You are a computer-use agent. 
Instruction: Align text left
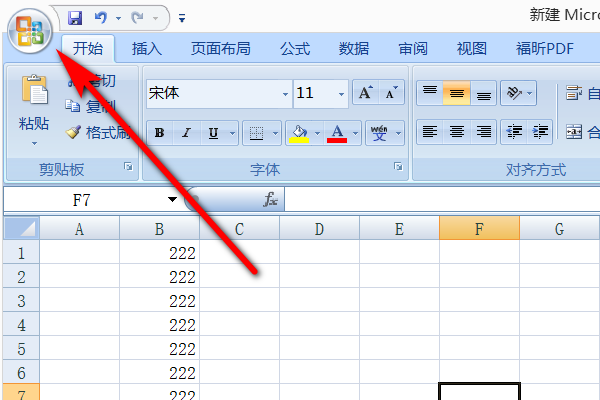click(430, 132)
